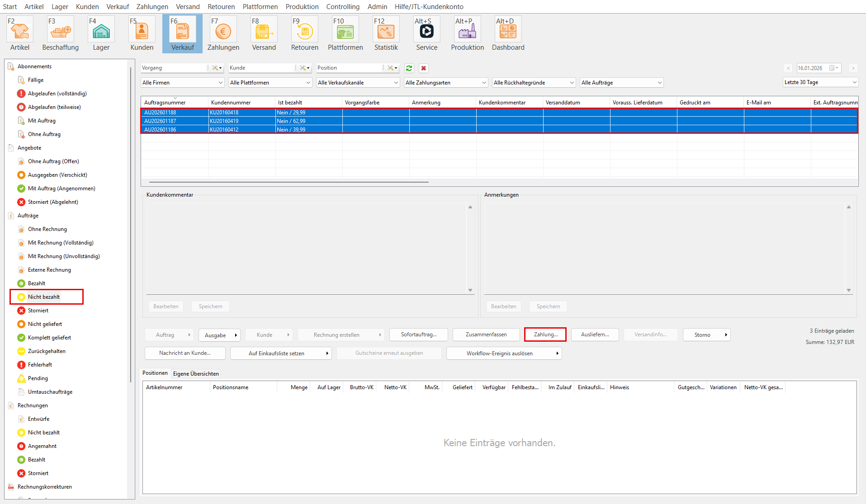Viewport: 866px width, 504px height.
Task: Open the Controlling menu
Action: (x=343, y=6)
